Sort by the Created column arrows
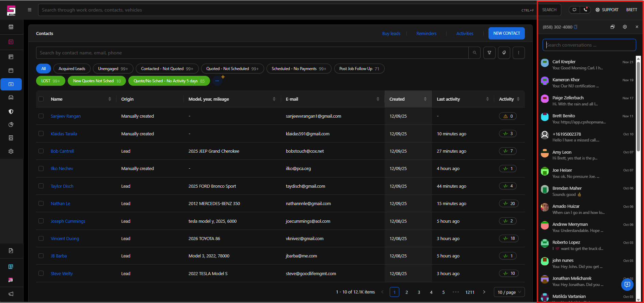 pos(425,99)
